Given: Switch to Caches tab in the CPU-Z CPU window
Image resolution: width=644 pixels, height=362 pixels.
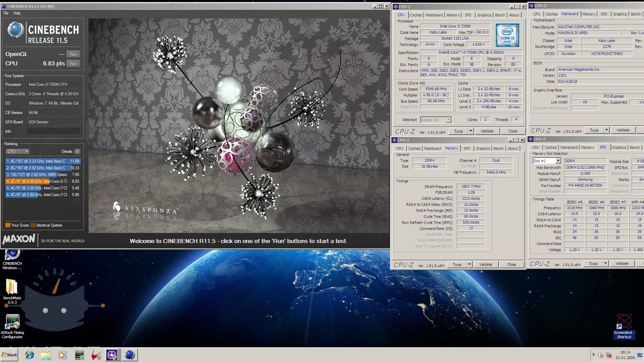Looking at the screenshot, I should (416, 15).
